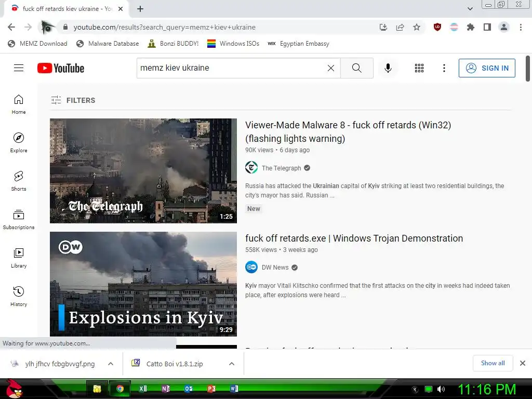
Task: Open Subscriptions in sidebar
Action: [19, 220]
